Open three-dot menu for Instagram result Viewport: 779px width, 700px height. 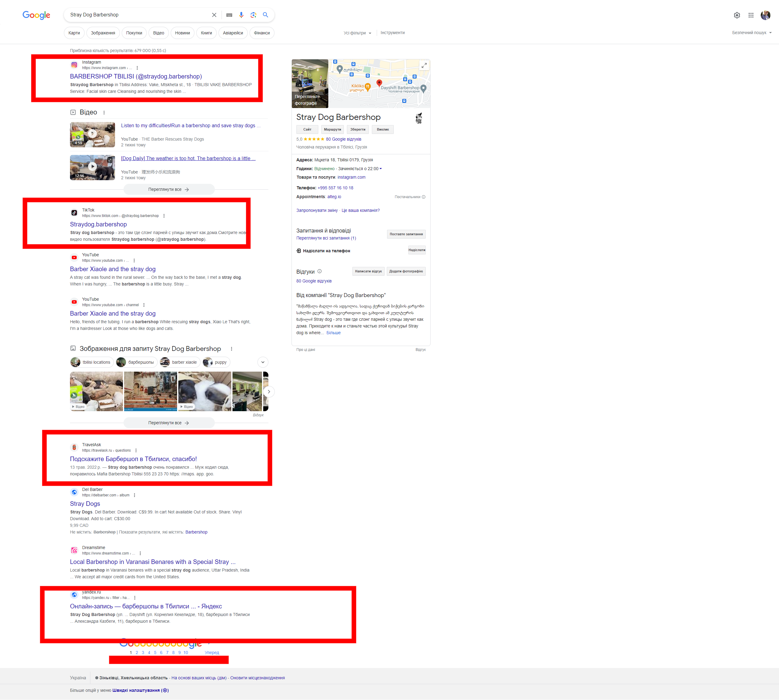pos(137,68)
